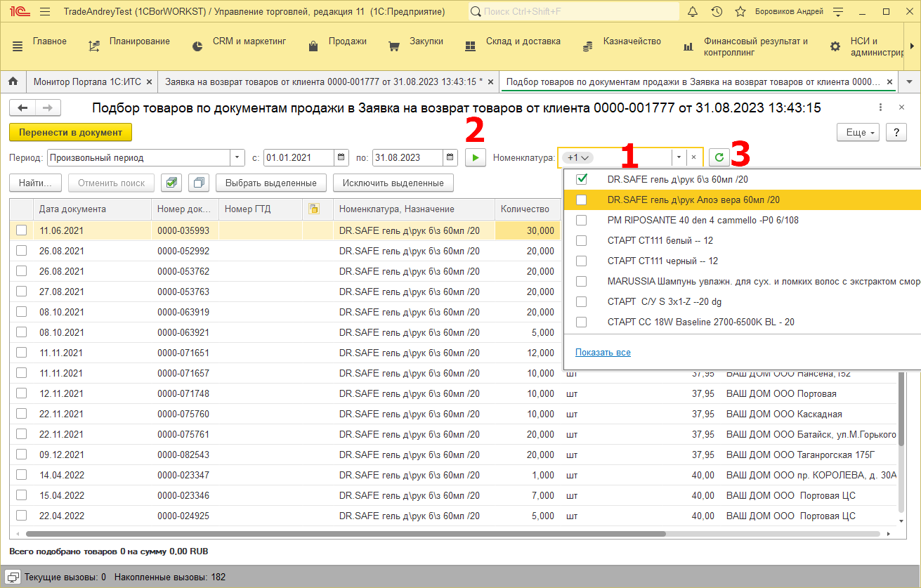The image size is (921, 588).
Task: Click the green refresh icon
Action: click(x=719, y=157)
